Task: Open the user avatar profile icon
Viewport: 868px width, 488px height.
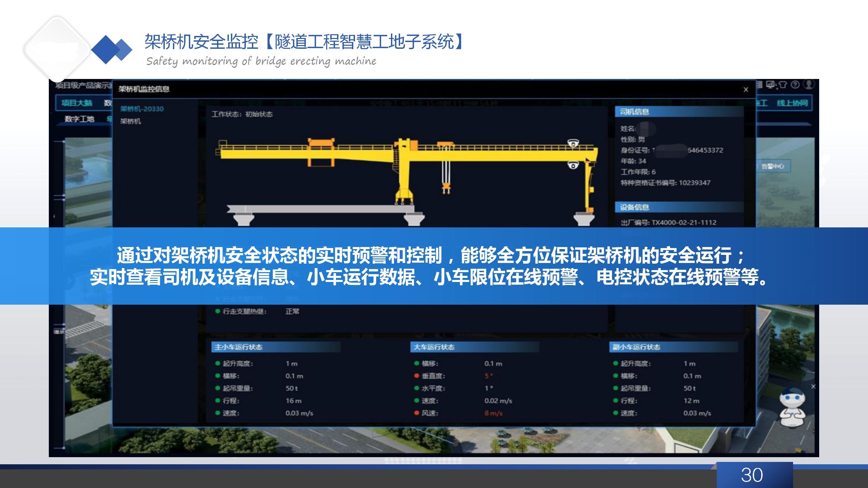Action: click(809, 84)
